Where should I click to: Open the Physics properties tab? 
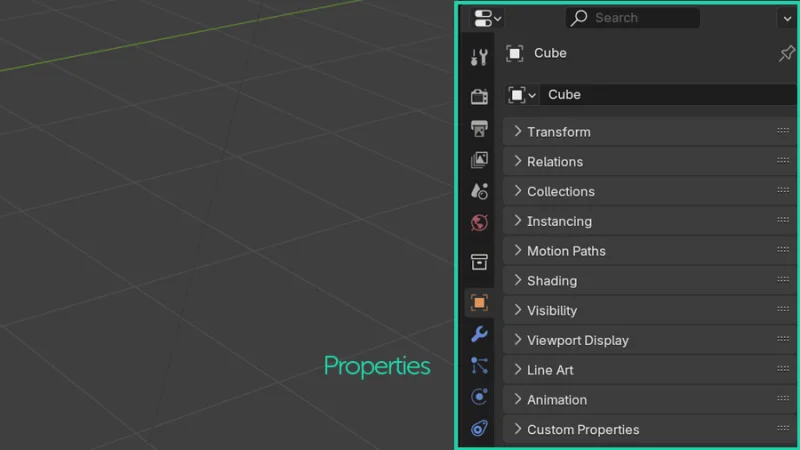pyautogui.click(x=479, y=396)
